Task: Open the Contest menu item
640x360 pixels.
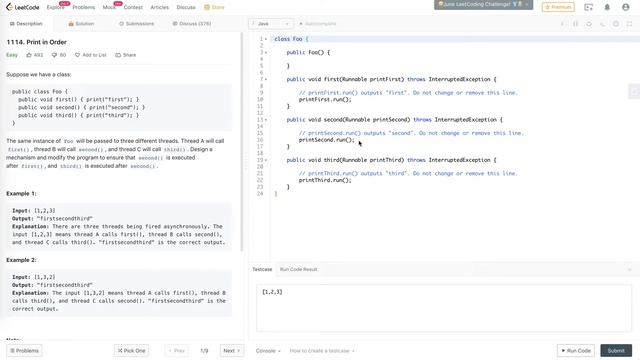Action: [133, 7]
